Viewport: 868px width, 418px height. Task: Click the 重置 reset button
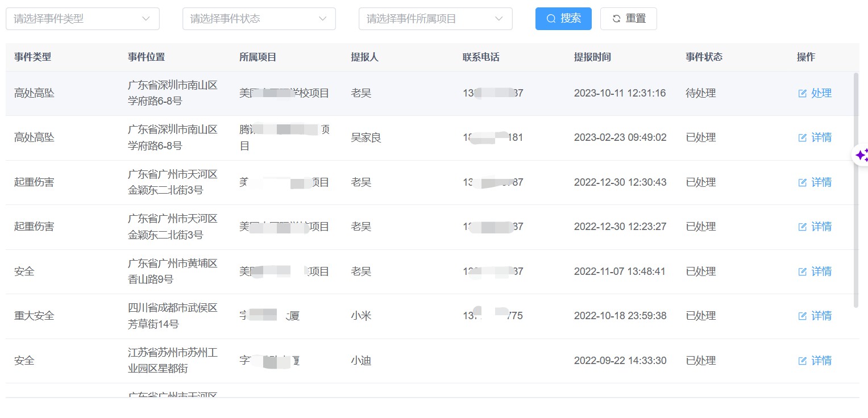click(x=629, y=19)
